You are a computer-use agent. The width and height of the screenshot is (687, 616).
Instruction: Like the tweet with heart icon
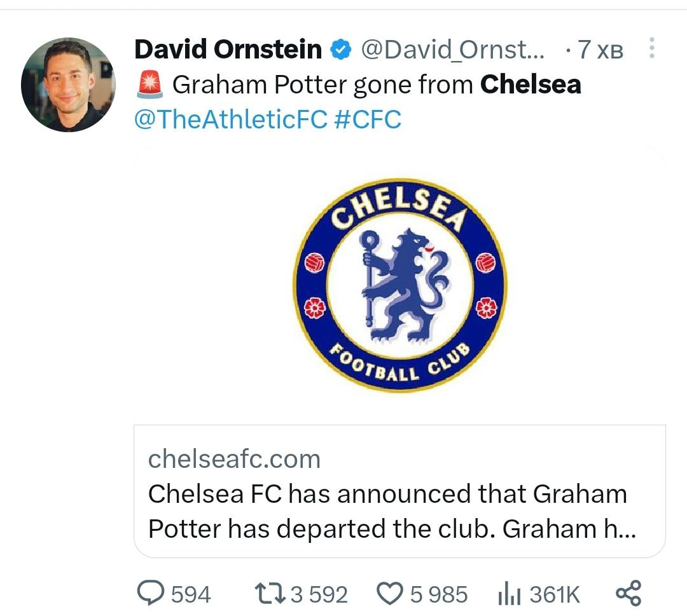coord(389,594)
